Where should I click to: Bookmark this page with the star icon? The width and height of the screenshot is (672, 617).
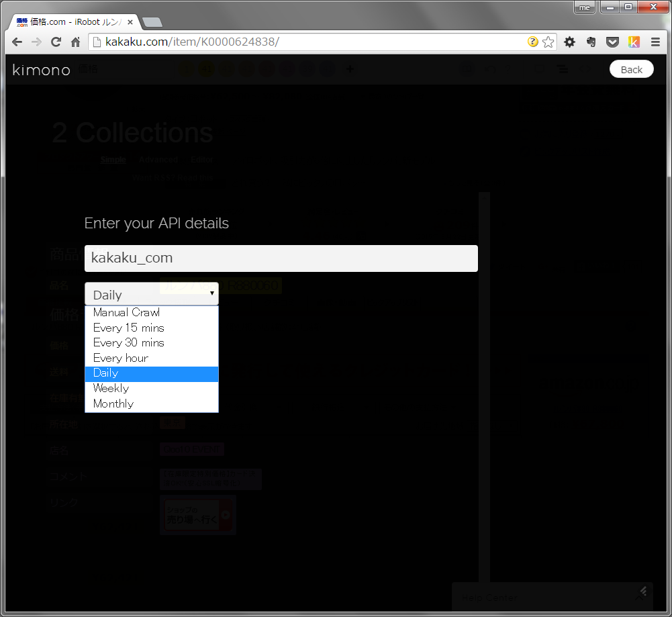click(x=548, y=42)
